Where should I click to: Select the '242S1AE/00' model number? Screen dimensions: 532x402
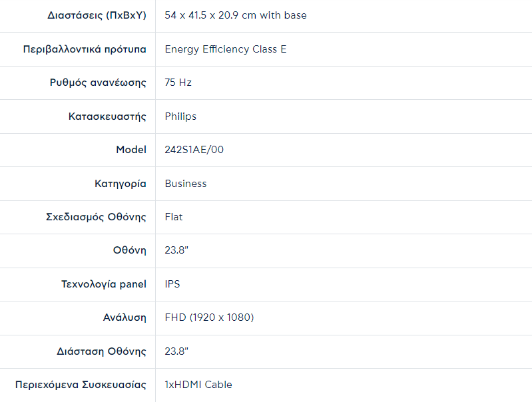pyautogui.click(x=194, y=150)
